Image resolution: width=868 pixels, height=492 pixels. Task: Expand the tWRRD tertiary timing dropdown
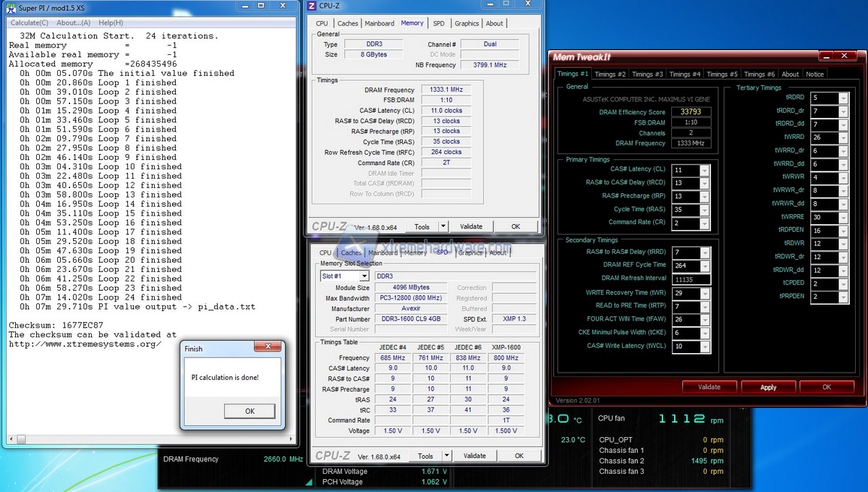(843, 137)
